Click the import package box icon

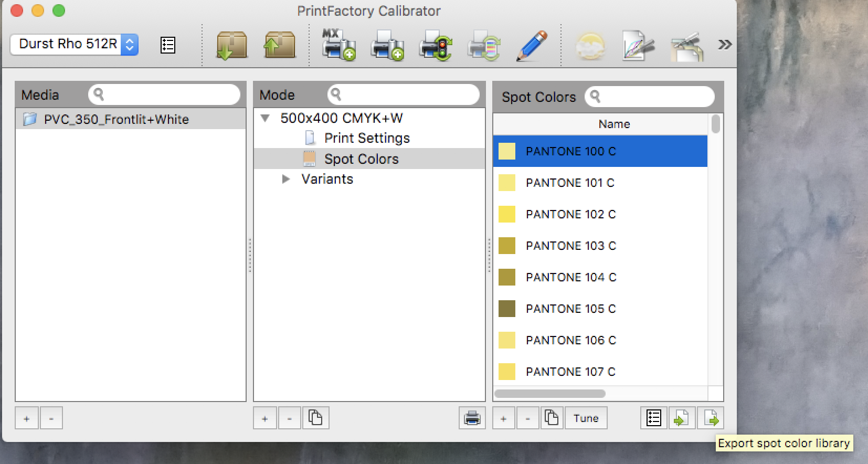click(231, 45)
